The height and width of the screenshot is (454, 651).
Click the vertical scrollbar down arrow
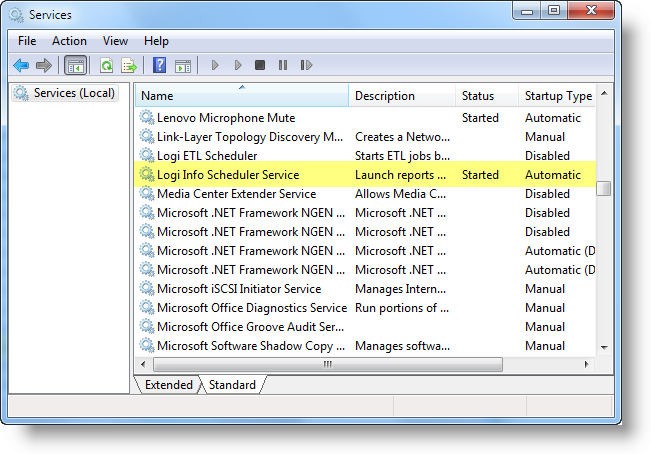604,347
